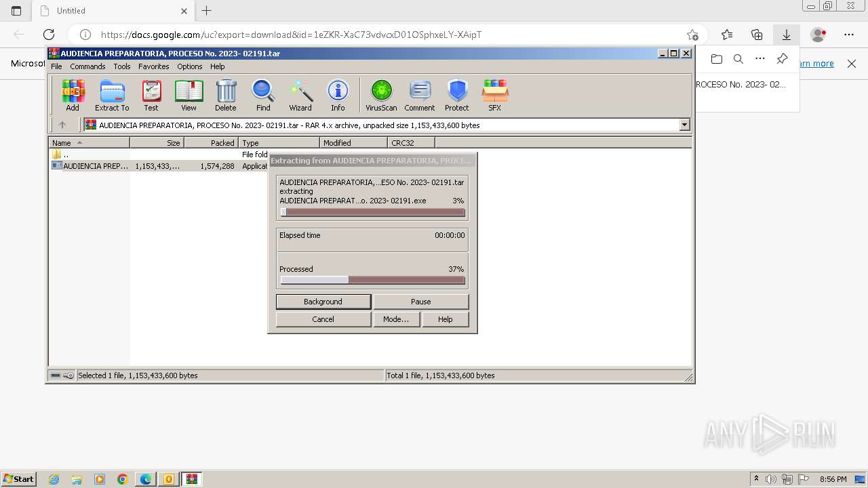
Task: Open Internet Explorer from taskbar
Action: 54,479
